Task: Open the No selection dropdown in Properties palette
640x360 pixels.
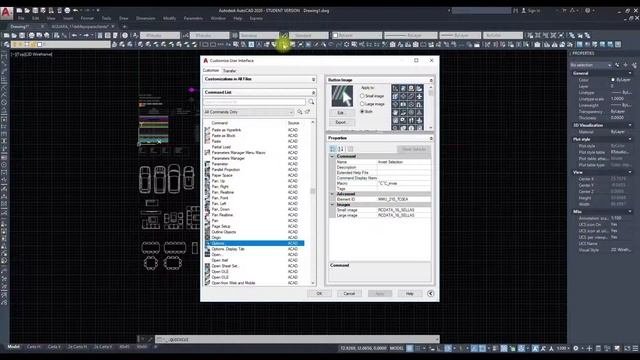Action: [x=591, y=65]
